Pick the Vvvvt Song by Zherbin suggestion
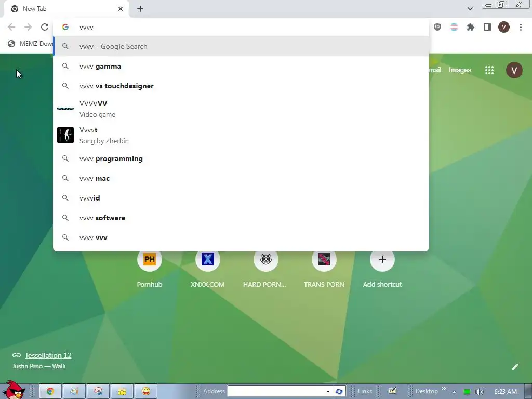Screen dimensions: 532x399 241,135
